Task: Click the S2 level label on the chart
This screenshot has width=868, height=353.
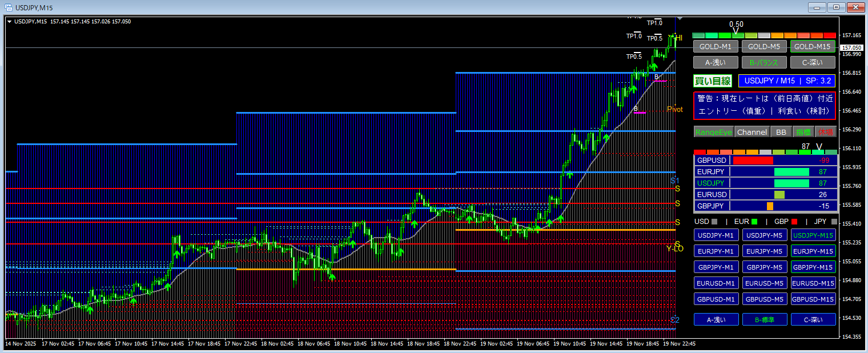Action: pos(675,319)
